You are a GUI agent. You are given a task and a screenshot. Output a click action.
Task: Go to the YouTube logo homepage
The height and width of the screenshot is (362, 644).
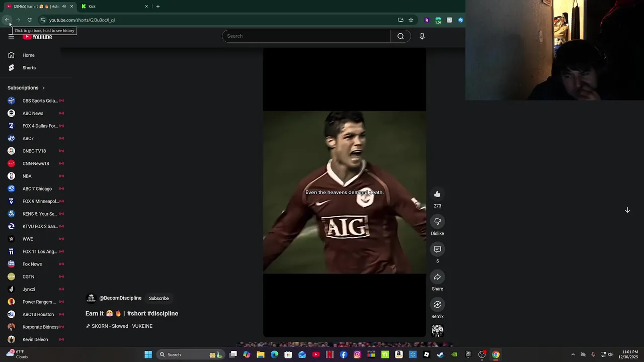[37, 37]
